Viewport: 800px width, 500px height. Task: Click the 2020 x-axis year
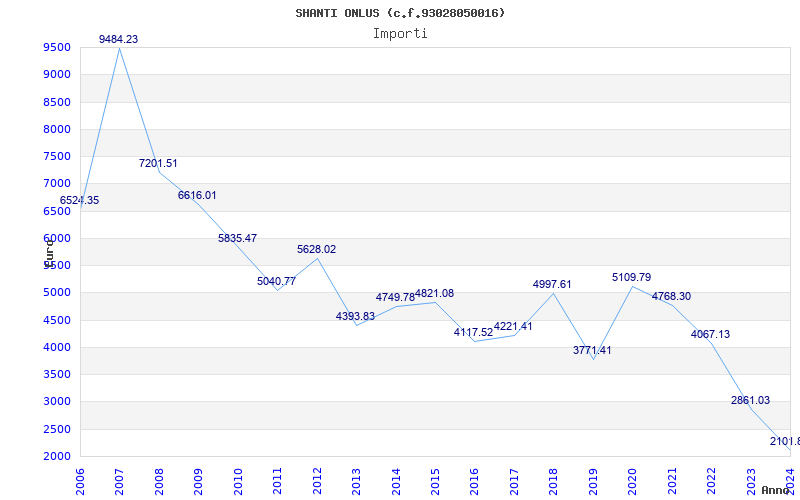coord(632,482)
